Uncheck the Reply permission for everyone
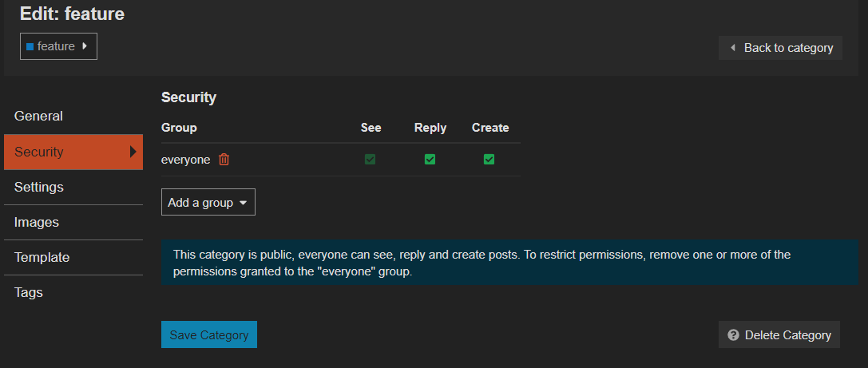868x368 pixels. (x=430, y=160)
